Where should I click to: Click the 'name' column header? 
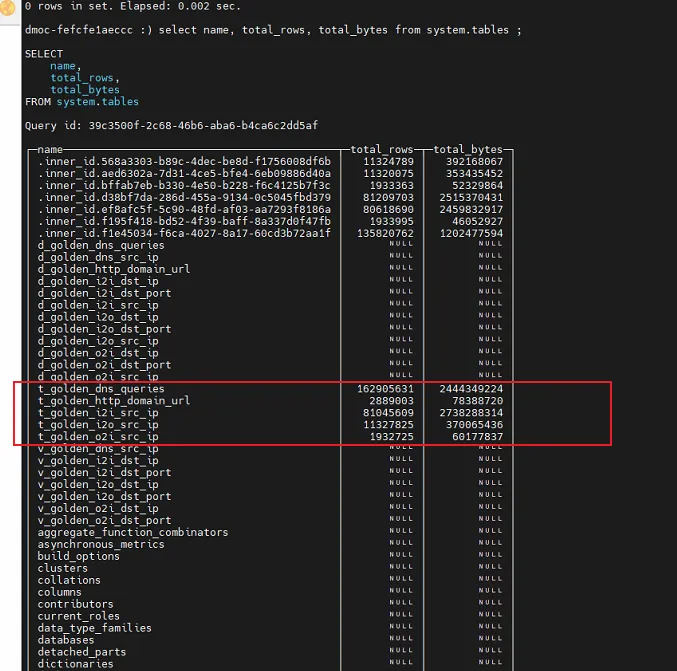point(50,149)
